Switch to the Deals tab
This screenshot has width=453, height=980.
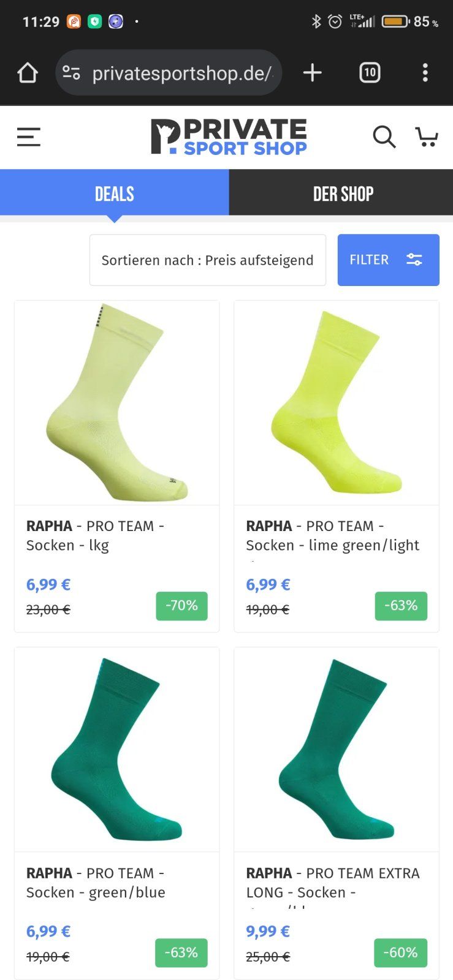[x=115, y=194]
